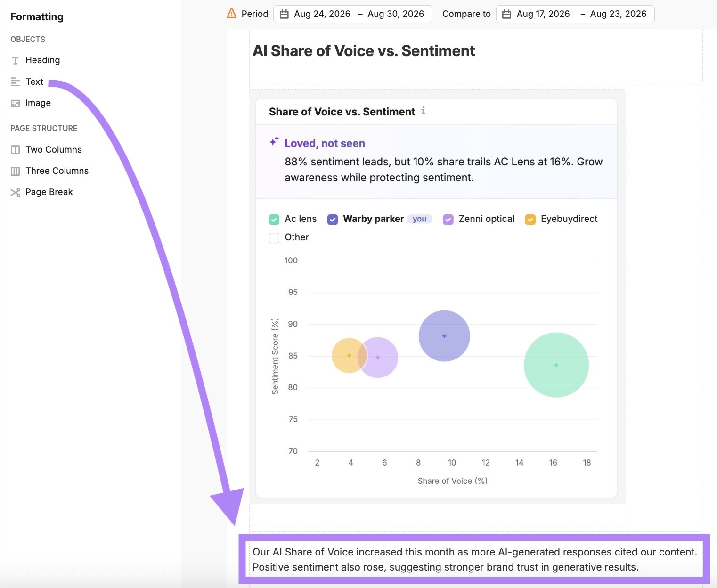Click the 100 value on the sentiment axis
The width and height of the screenshot is (717, 588).
pos(291,261)
